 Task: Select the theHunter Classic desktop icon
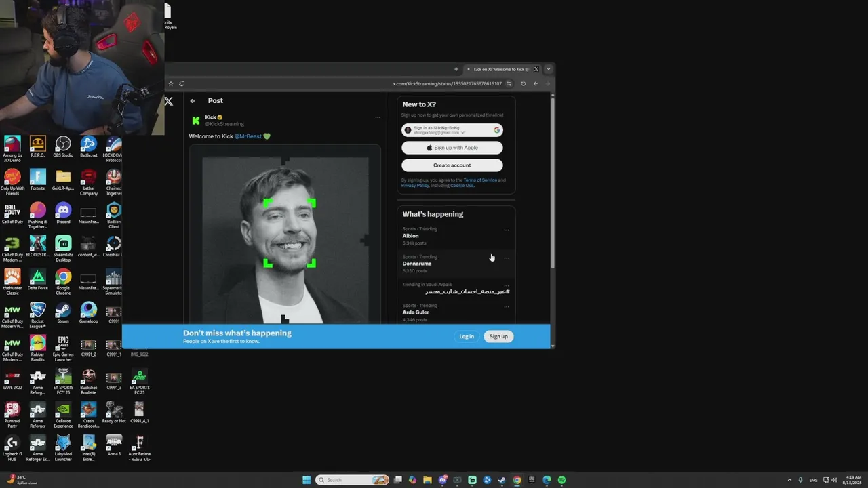click(12, 280)
